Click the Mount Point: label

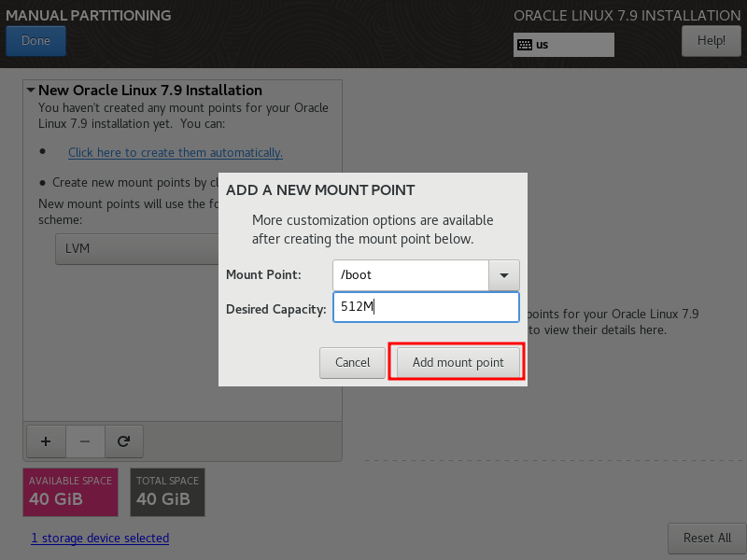click(x=263, y=274)
